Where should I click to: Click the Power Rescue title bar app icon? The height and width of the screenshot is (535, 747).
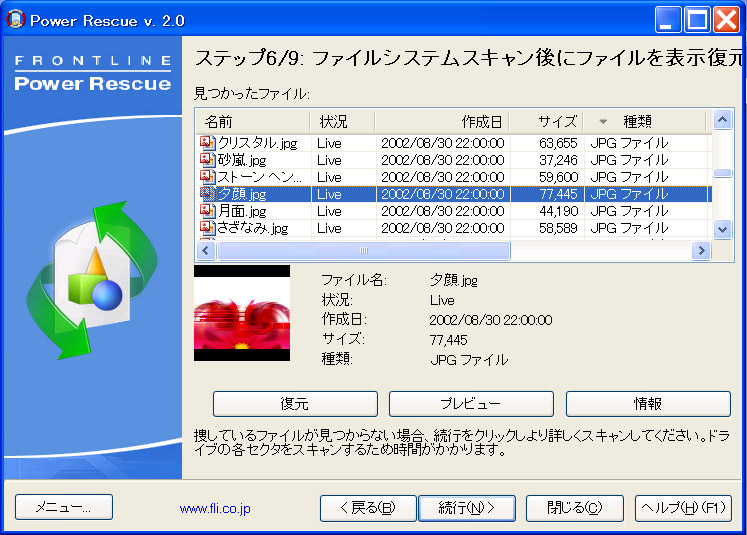pyautogui.click(x=15, y=20)
